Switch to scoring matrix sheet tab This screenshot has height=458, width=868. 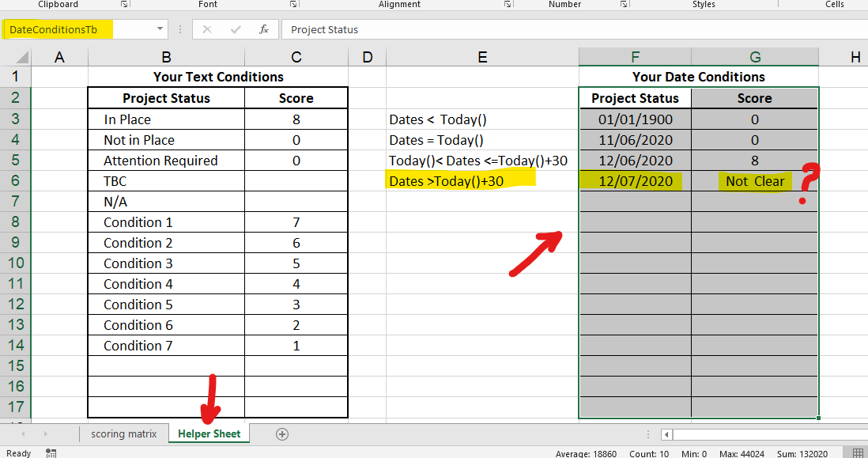(124, 434)
